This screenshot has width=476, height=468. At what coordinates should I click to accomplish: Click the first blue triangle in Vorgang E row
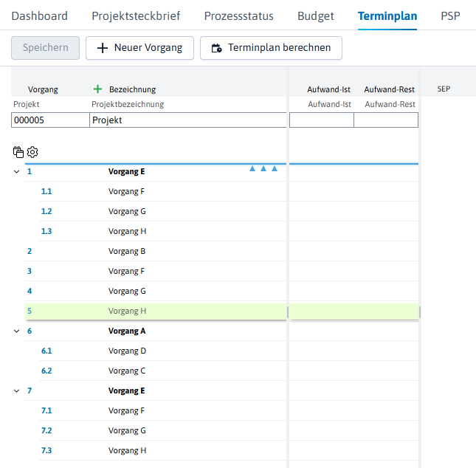pos(252,168)
